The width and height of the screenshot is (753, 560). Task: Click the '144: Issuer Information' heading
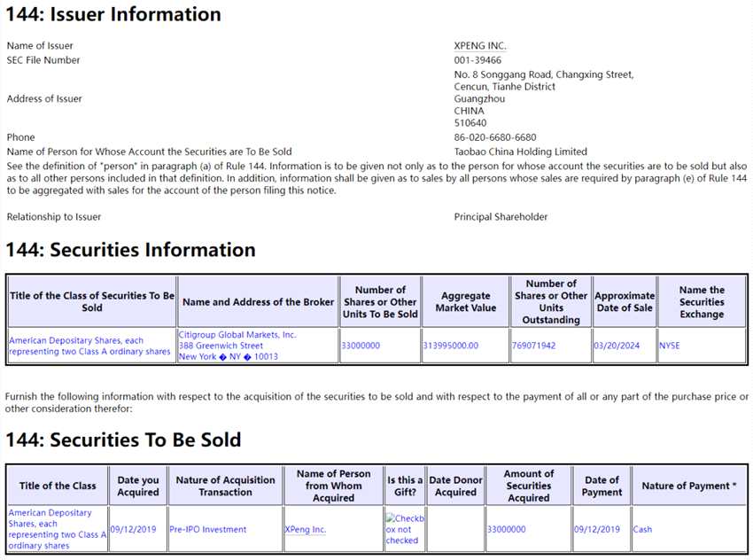point(113,15)
